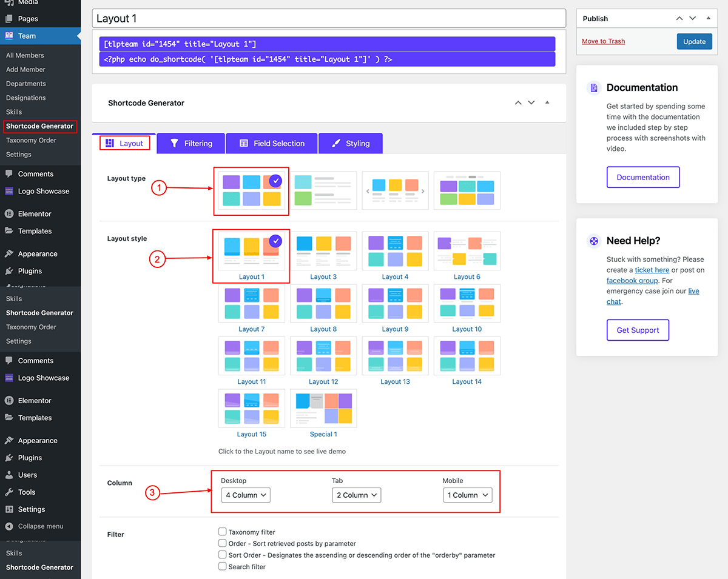Switch to the Filtering tab

point(191,144)
